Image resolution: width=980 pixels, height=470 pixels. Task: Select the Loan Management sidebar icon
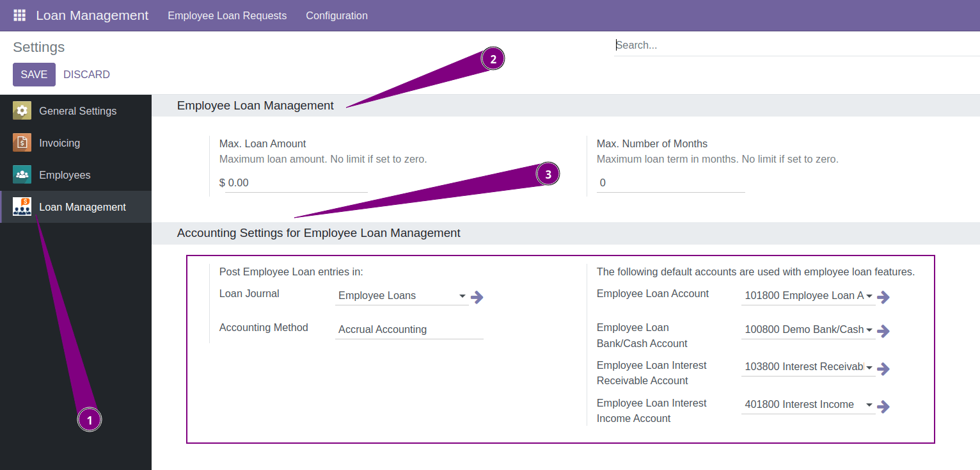tap(21, 206)
